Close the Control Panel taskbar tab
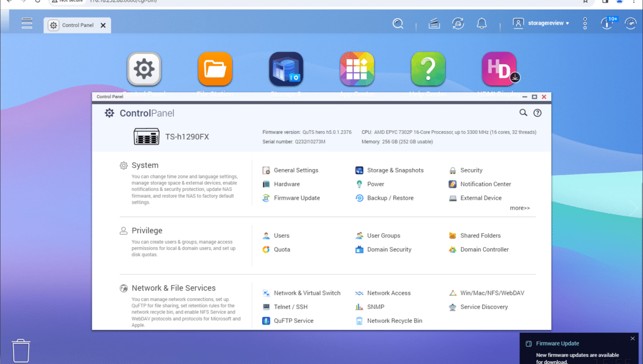The height and width of the screenshot is (364, 643). 103,25
